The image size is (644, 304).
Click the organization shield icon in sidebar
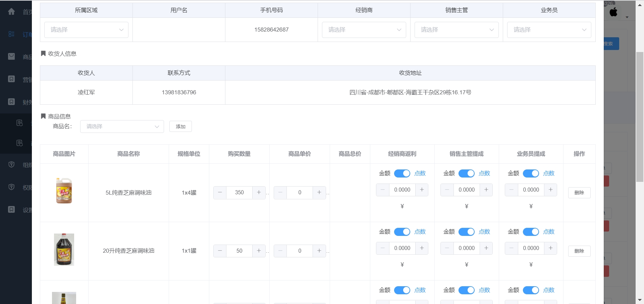tap(11, 164)
